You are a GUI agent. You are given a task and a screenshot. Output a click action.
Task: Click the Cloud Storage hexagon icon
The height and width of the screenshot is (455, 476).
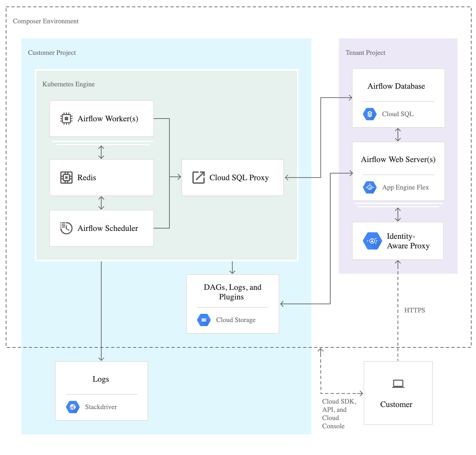(203, 320)
